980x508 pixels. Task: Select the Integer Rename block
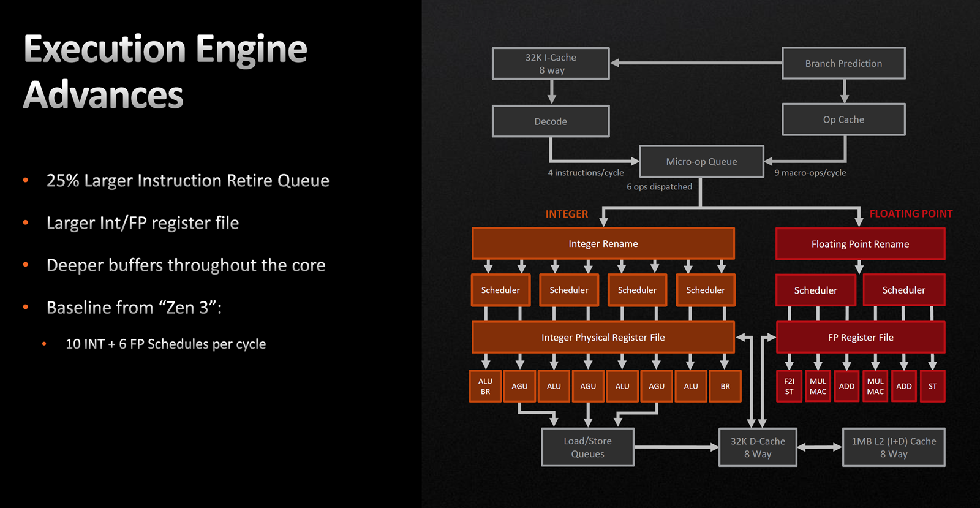coord(603,244)
